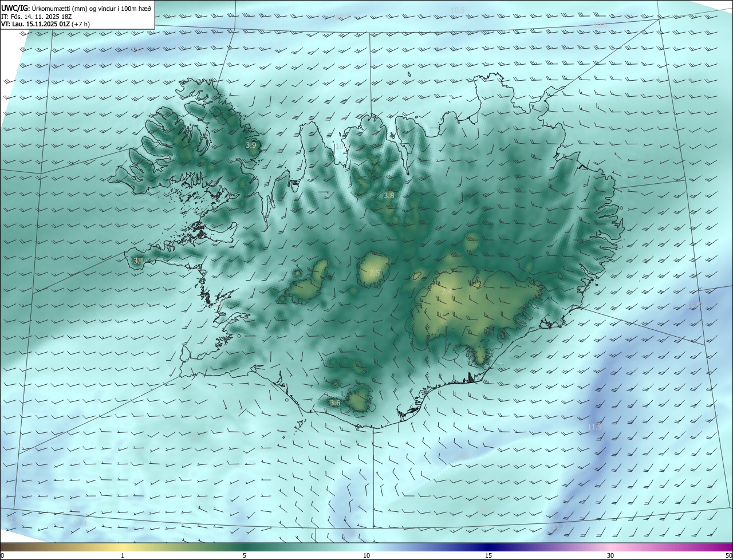Click the 'UWC/IG:' title label
Image resolution: width=733 pixels, height=560 pixels.
click(x=15, y=8)
